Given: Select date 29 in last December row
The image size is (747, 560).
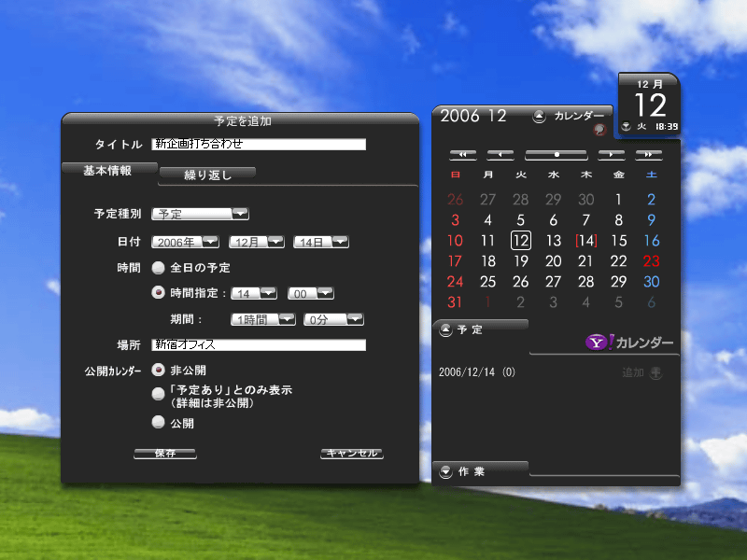Looking at the screenshot, I should point(618,282).
